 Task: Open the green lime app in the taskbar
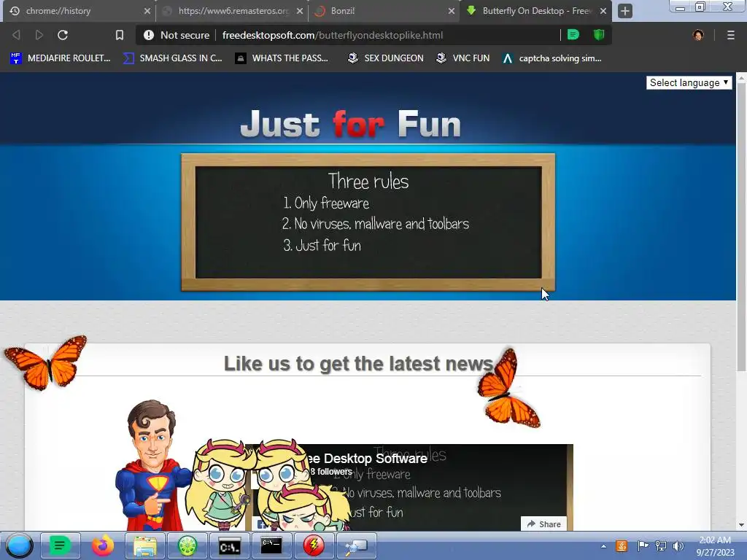[x=187, y=545]
